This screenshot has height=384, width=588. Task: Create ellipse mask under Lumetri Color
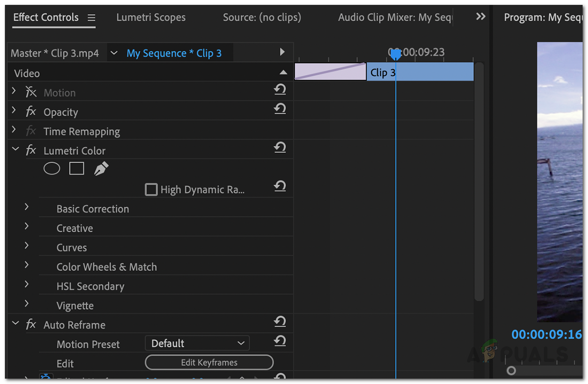[x=52, y=169]
